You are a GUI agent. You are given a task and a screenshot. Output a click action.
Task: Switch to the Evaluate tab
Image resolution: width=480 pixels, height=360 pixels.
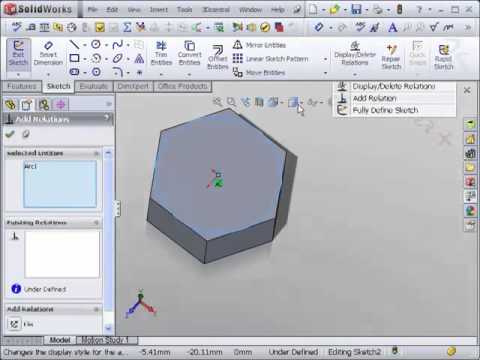point(94,86)
